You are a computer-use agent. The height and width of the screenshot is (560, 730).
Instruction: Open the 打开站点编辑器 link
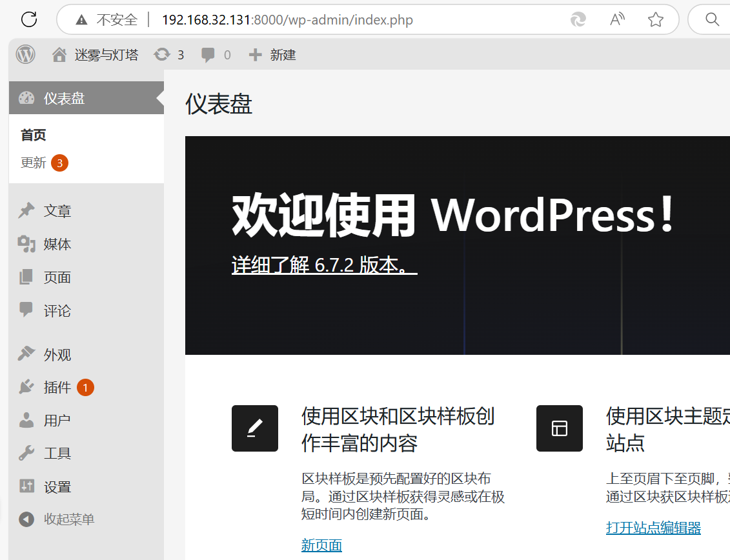click(x=653, y=527)
